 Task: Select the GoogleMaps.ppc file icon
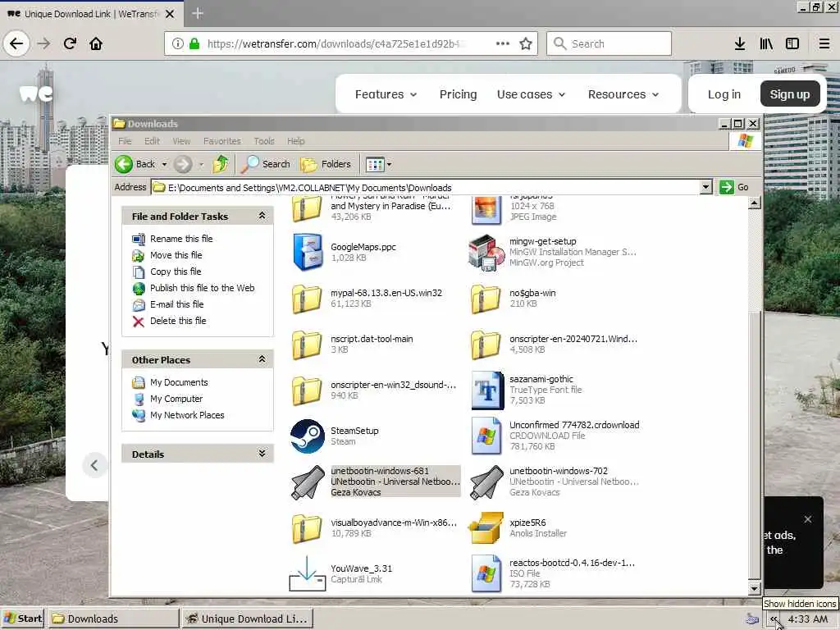(x=308, y=252)
